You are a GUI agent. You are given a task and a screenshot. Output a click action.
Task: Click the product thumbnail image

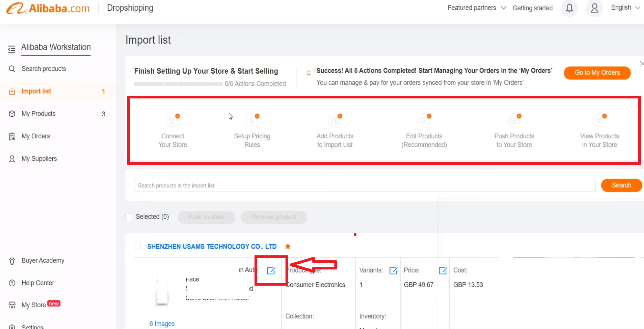162,287
